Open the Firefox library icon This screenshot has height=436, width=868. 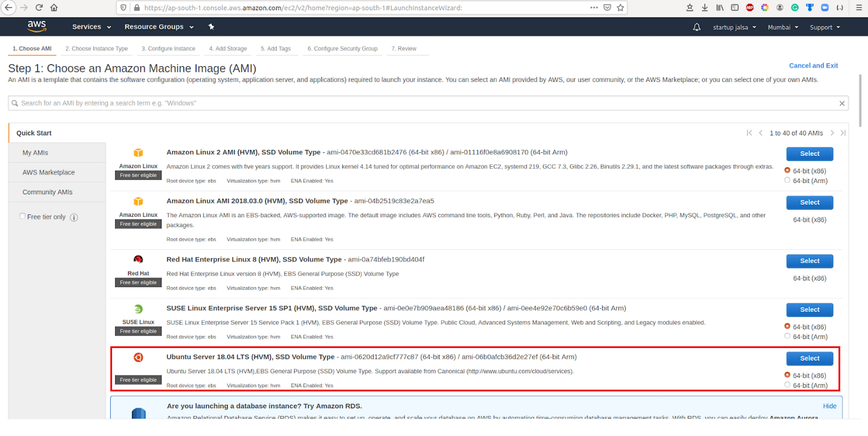tap(719, 7)
